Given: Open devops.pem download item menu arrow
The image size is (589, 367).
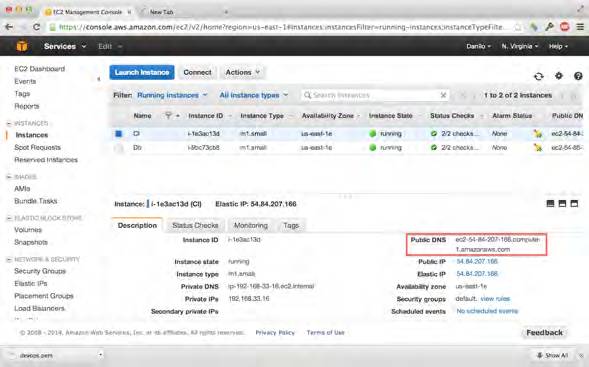Looking at the screenshot, I should [x=100, y=355].
